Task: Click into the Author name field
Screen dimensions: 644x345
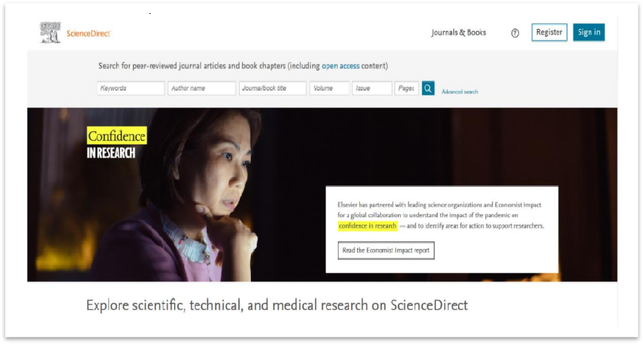Action: (x=201, y=88)
